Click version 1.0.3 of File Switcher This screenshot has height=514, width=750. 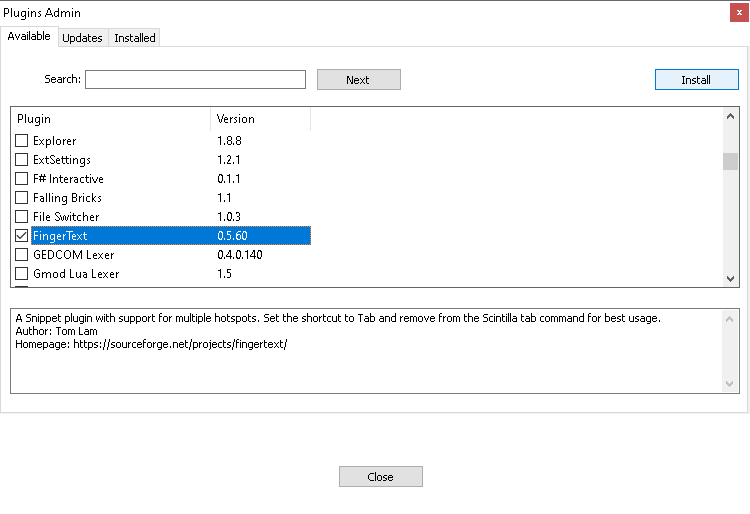229,217
